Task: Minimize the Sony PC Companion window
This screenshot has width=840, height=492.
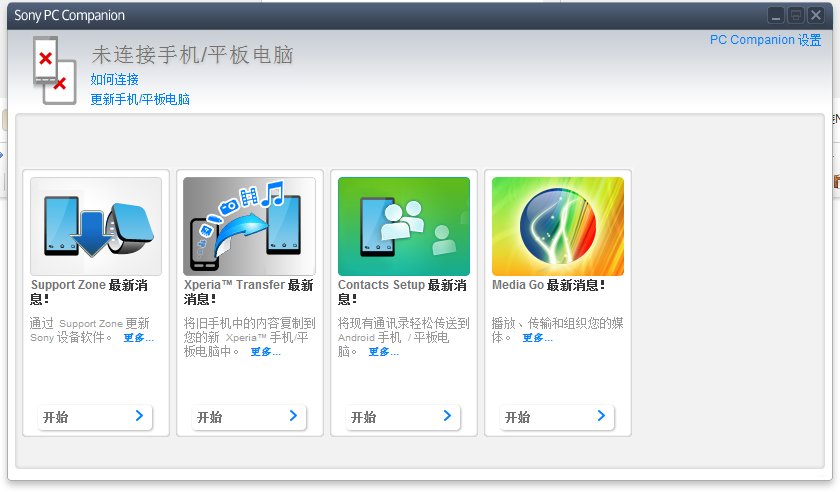Action: coord(776,15)
